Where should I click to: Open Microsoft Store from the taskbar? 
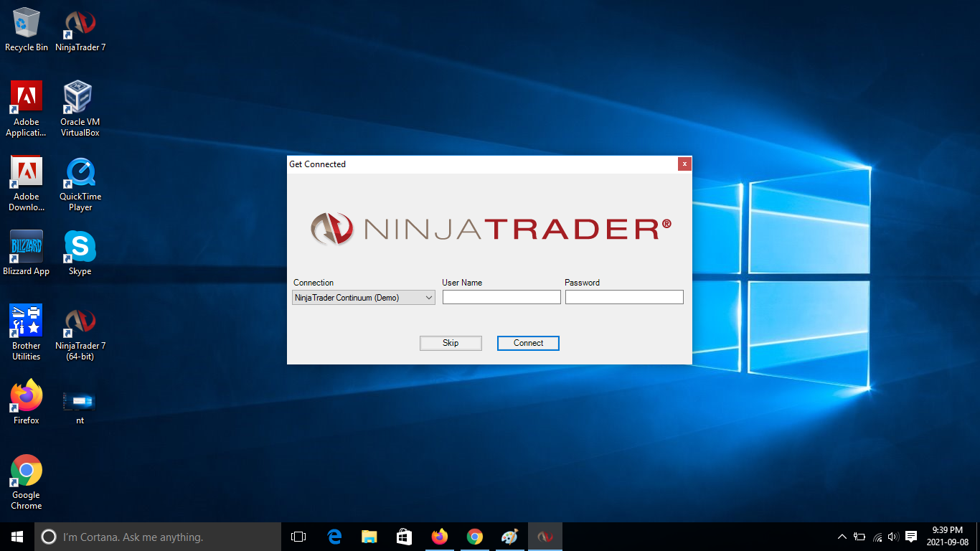405,537
